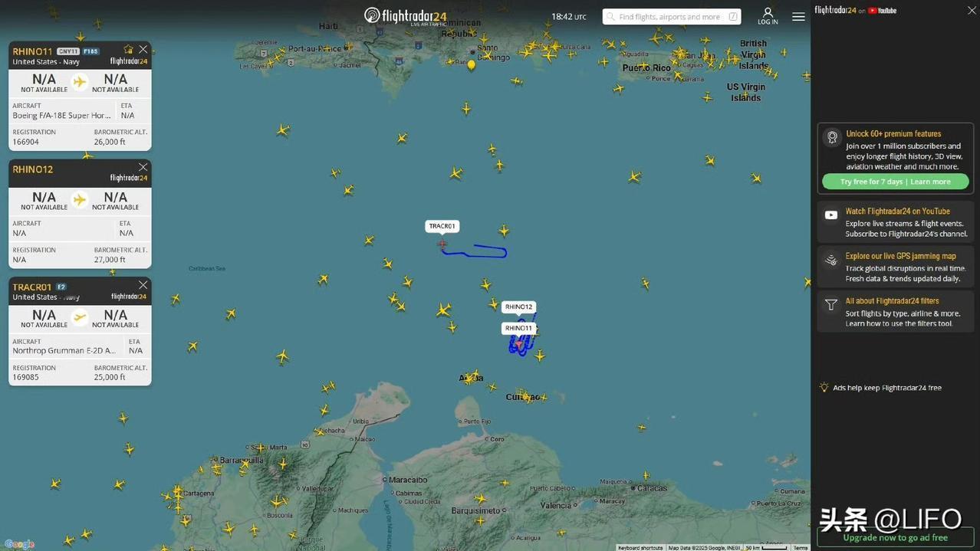This screenshot has height=551, width=980.
Task: Click the Google logo on the map
Action: tap(19, 543)
